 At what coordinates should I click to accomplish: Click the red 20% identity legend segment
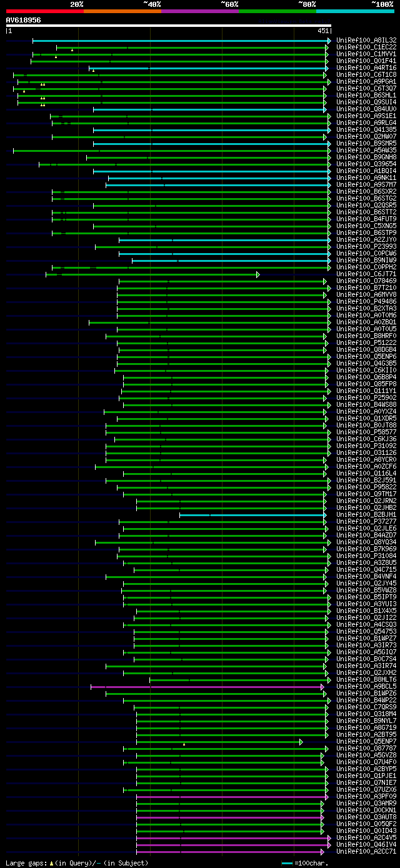click(44, 11)
